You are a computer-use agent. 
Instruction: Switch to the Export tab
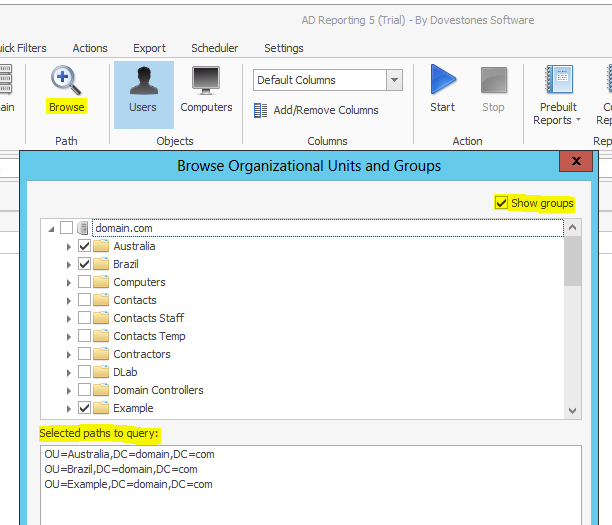point(149,48)
